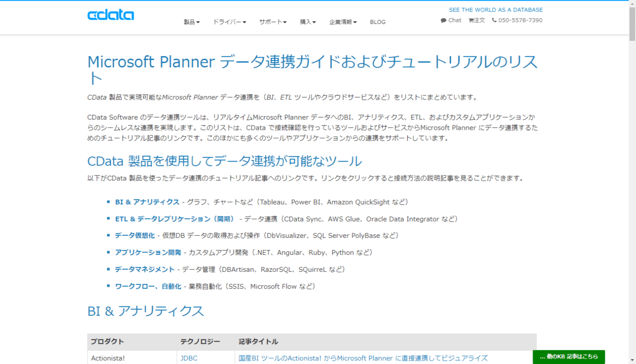Jump to データ仮想化 section link
The width and height of the screenshot is (636, 364).
pyautogui.click(x=135, y=235)
